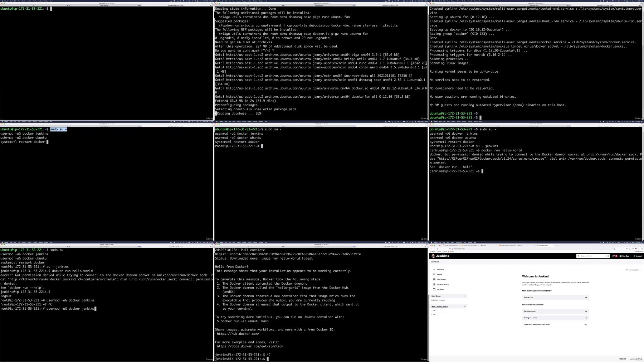
Task: Click 'Do you want to continue? [Y/n] Y'
Action: coord(244,50)
